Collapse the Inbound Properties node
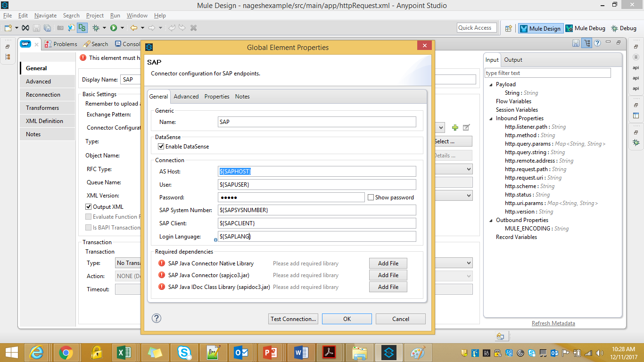This screenshot has height=362, width=644. click(491, 119)
